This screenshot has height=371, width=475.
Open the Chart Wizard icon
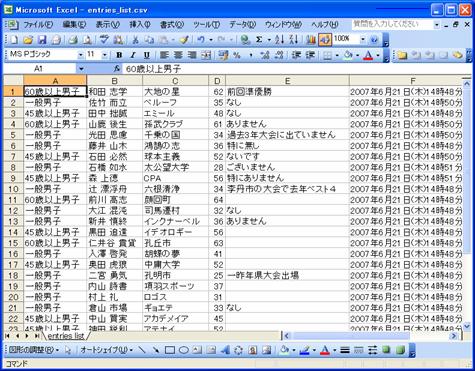pos(311,40)
